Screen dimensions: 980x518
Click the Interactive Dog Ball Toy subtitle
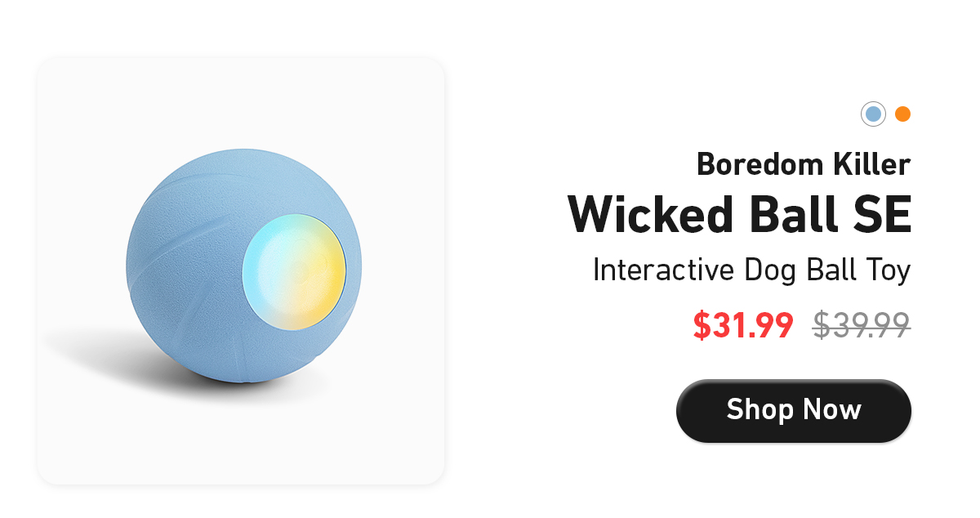tap(751, 270)
